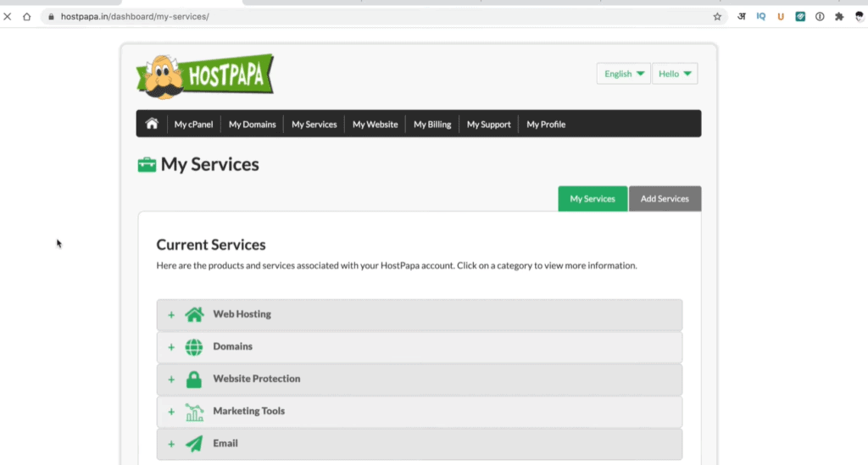Open the teal checkmark browser extension
This screenshot has width=868, height=465.
tap(800, 17)
